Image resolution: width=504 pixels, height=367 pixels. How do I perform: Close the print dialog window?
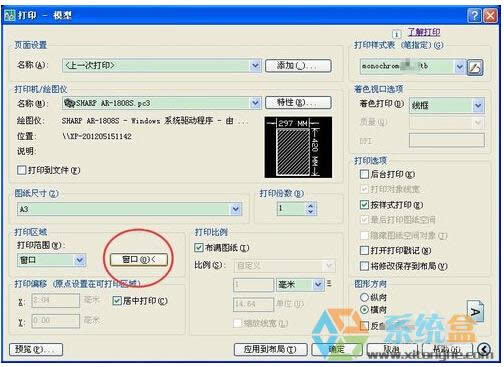(490, 15)
